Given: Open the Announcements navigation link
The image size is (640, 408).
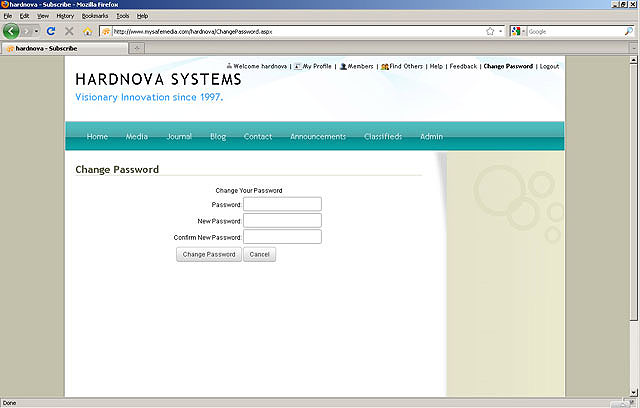Looking at the screenshot, I should coord(318,136).
